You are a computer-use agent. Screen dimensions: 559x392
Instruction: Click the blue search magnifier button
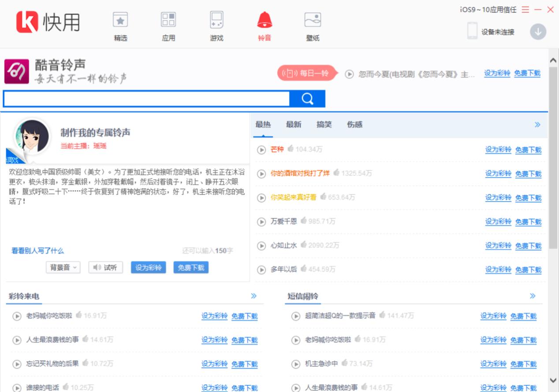[x=307, y=99]
